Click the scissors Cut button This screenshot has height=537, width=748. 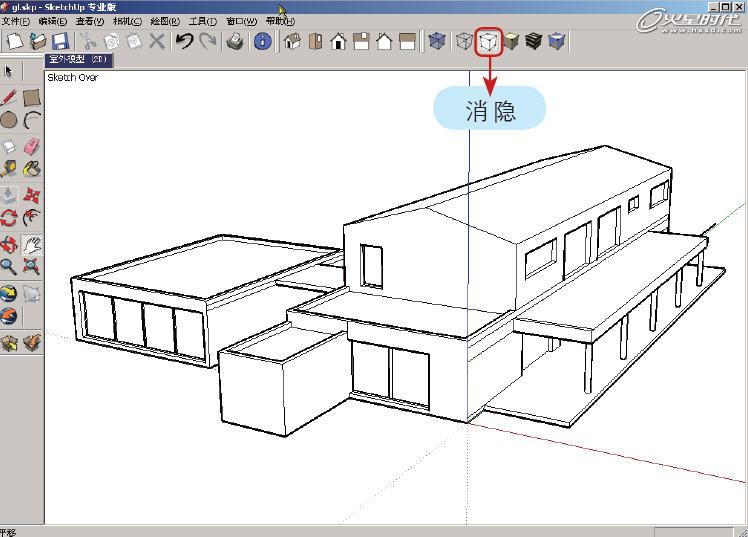coord(88,41)
